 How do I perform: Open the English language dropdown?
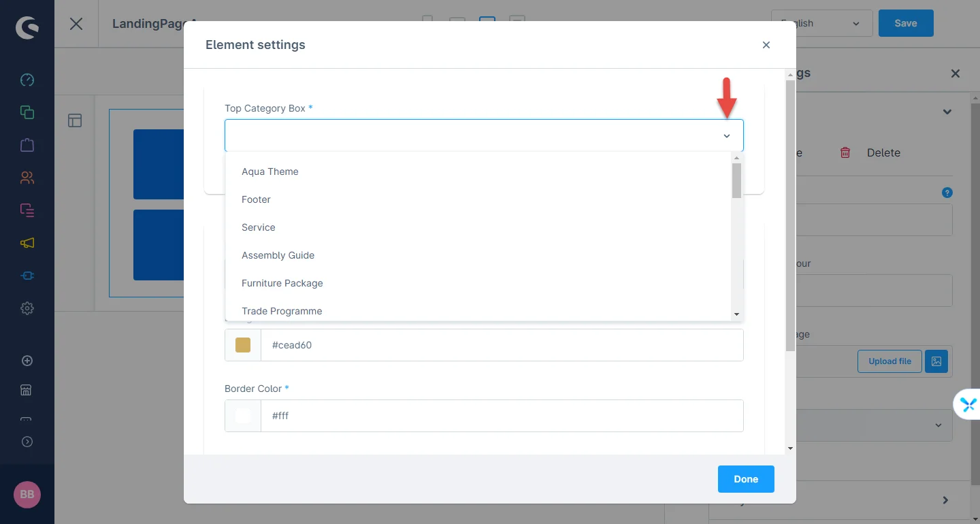(821, 23)
